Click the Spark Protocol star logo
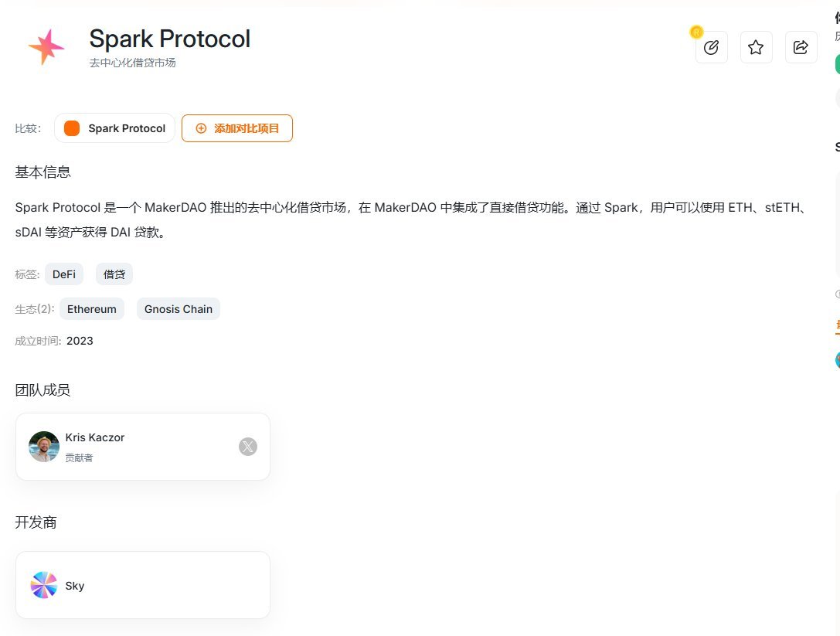Screen dimensions: 840x636 (x=46, y=47)
